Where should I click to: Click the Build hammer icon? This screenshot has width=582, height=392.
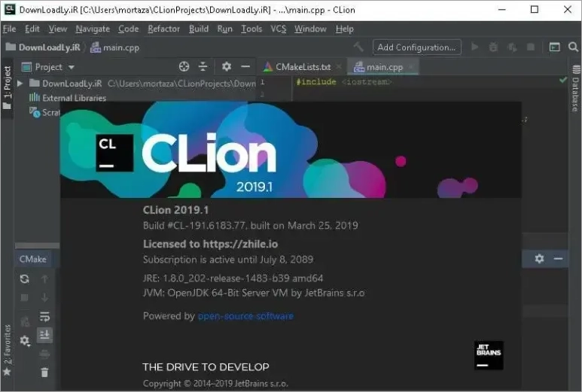coord(358,47)
